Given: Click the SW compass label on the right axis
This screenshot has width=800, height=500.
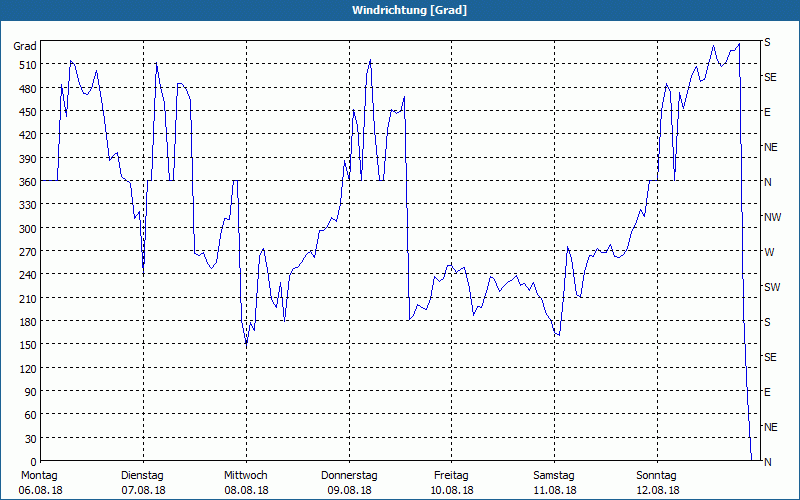Looking at the screenshot, I should pyautogui.click(x=771, y=287).
